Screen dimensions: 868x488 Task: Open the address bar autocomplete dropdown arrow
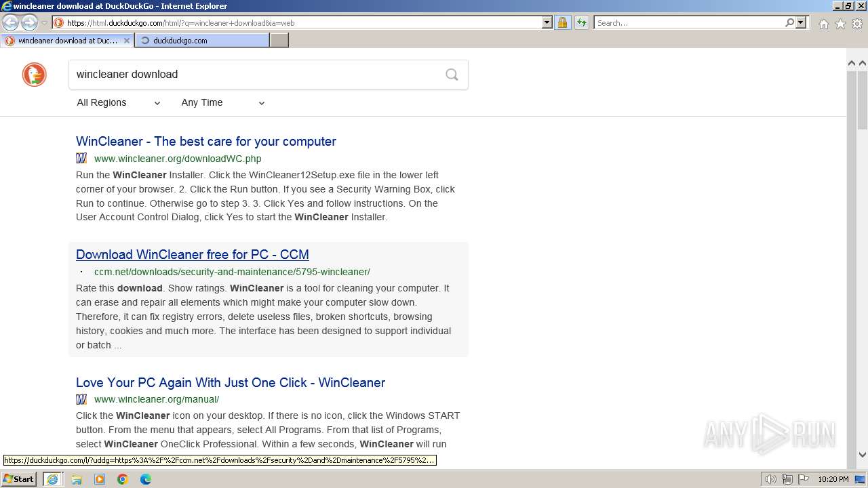pyautogui.click(x=547, y=22)
